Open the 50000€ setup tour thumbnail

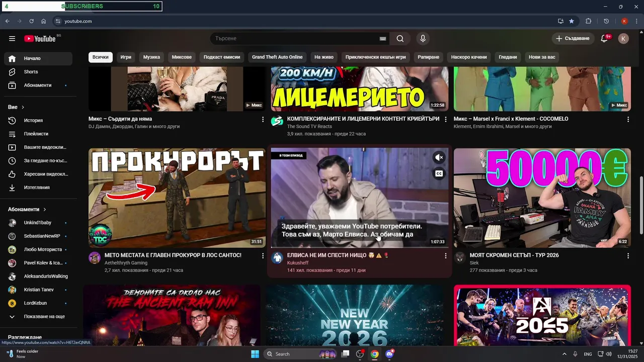point(542,198)
